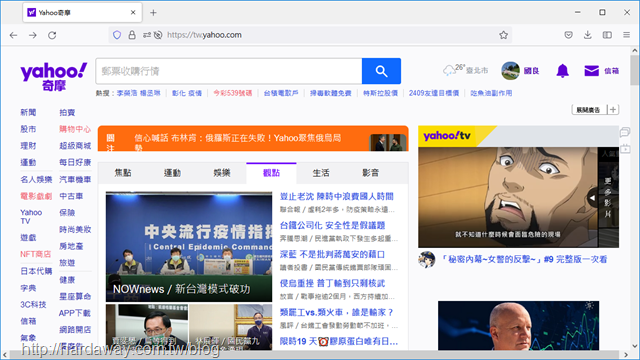This screenshot has height=360, width=640.
Task: Click the 展開廣告 button
Action: click(x=589, y=110)
